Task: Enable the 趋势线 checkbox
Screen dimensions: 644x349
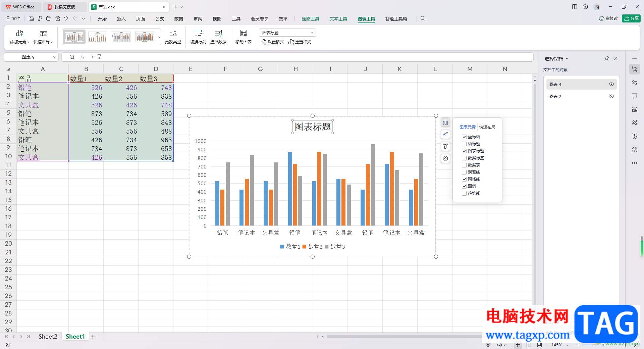Action: coord(464,193)
